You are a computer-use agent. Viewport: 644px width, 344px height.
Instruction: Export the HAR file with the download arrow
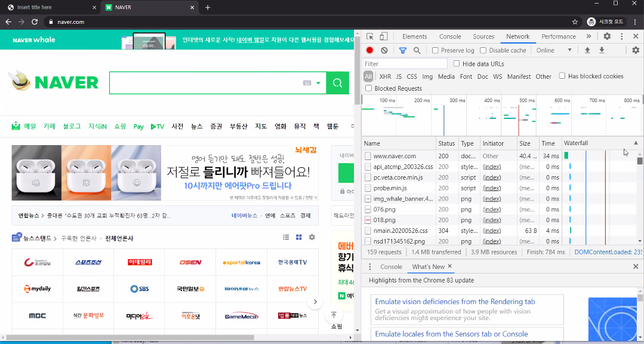point(602,50)
